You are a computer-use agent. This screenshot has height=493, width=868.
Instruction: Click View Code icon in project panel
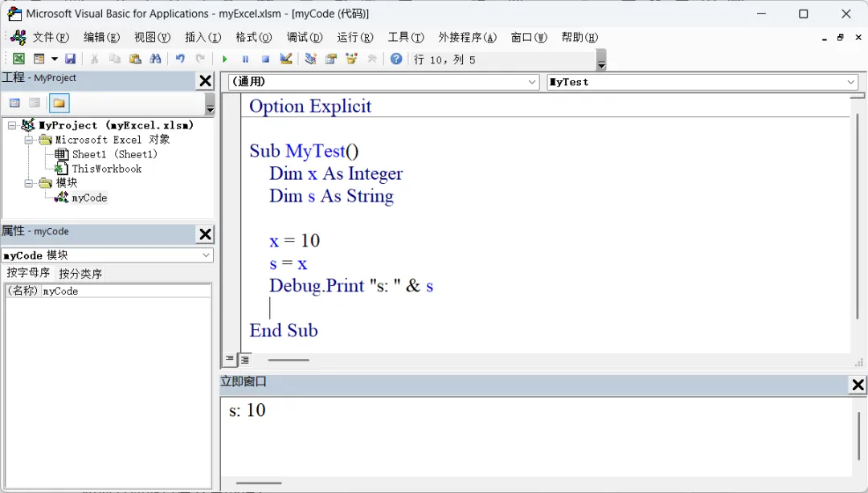[x=15, y=103]
